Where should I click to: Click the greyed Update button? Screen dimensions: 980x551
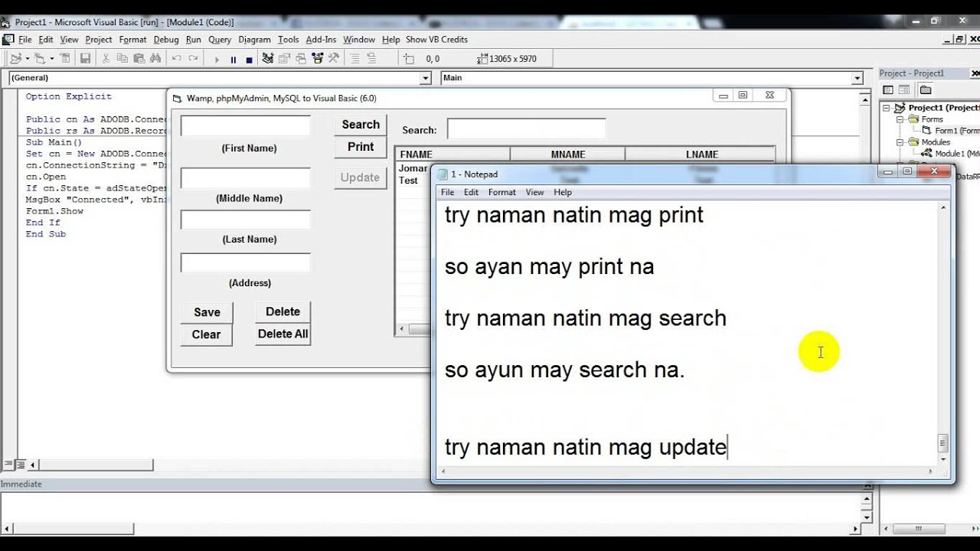(x=361, y=178)
